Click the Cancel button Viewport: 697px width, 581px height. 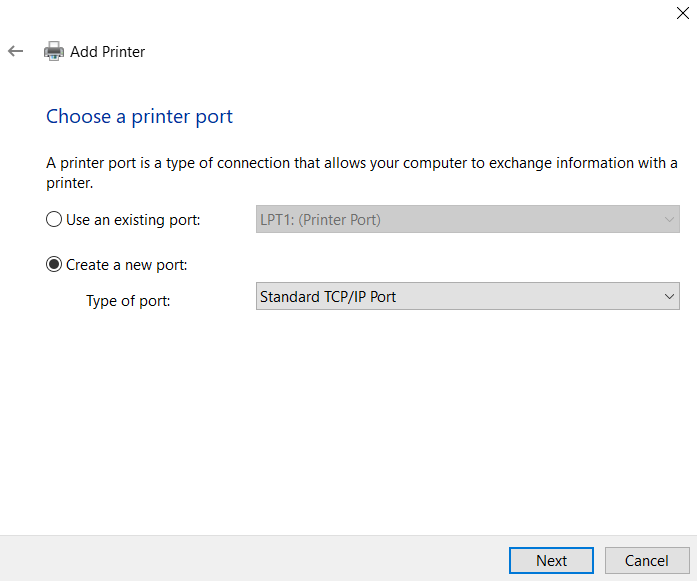pos(645,560)
